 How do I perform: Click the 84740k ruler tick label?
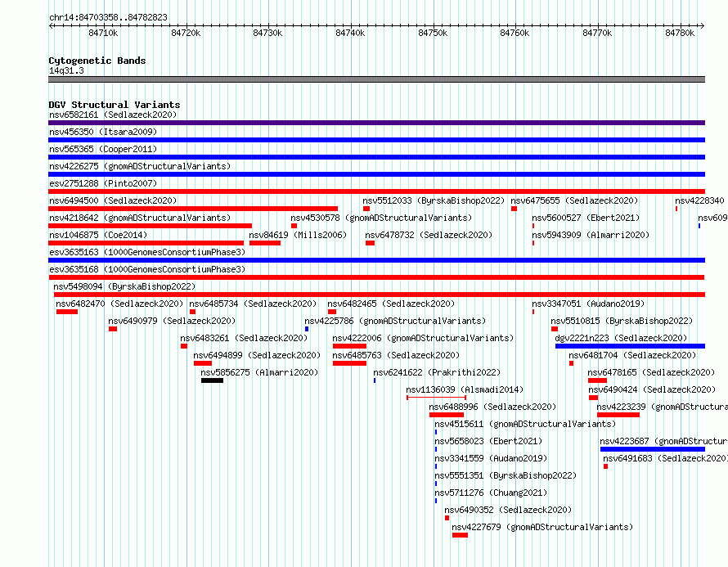[350, 33]
